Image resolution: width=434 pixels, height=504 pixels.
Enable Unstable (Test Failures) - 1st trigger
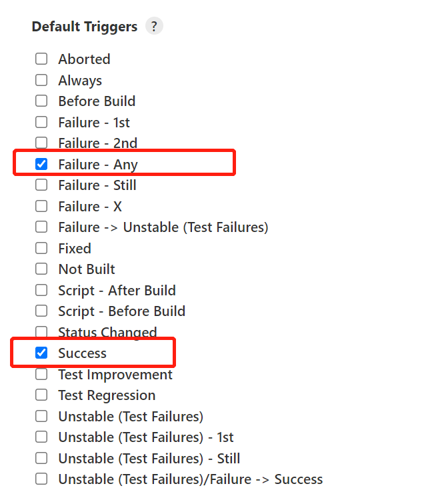(x=41, y=437)
